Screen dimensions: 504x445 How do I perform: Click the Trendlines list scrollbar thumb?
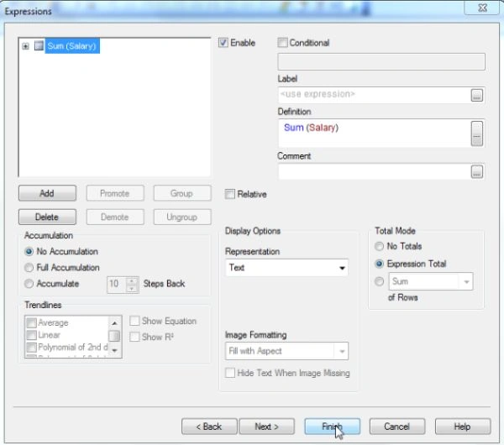114,336
